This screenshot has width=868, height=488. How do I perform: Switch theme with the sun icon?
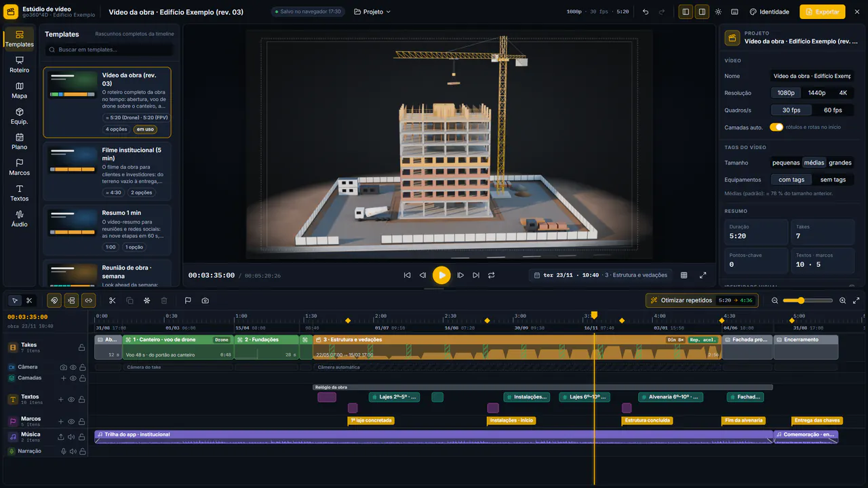coord(718,12)
